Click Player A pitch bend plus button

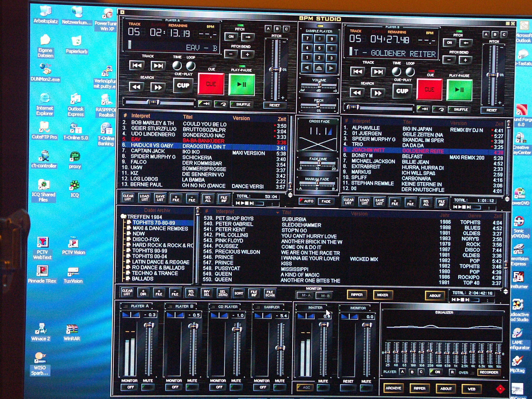coord(247,54)
